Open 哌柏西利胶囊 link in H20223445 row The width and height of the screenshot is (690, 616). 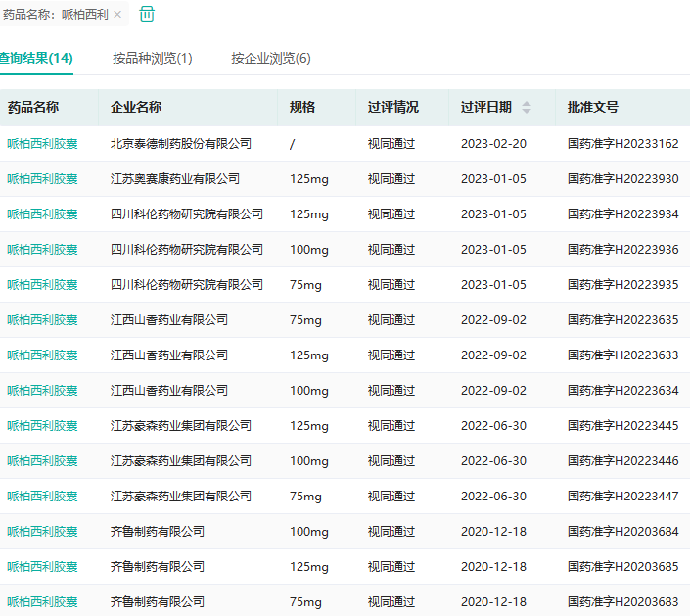tap(43, 426)
